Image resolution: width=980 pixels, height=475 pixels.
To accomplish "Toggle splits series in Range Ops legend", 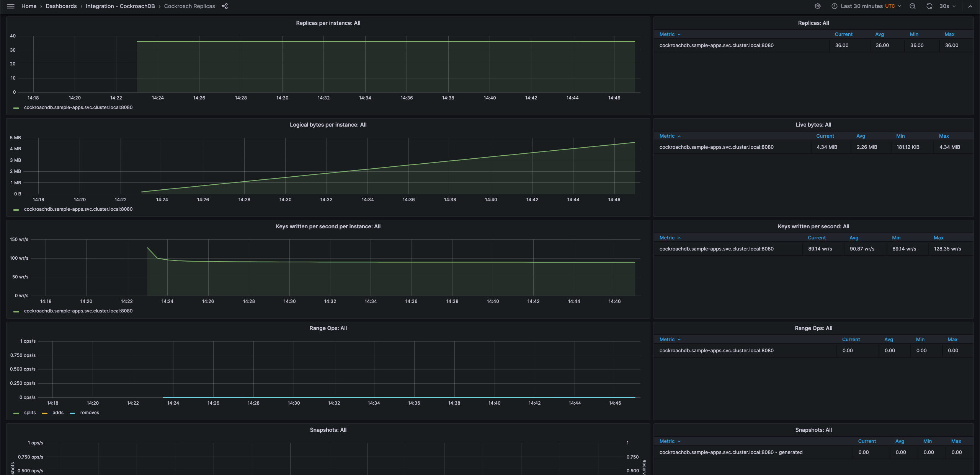I will [x=29, y=413].
